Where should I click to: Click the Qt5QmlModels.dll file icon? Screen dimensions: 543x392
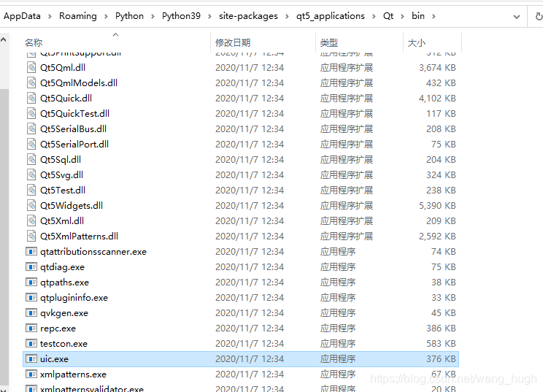click(31, 82)
